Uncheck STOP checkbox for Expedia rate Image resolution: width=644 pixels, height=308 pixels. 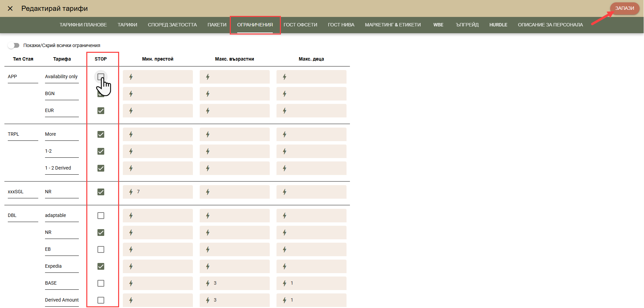pyautogui.click(x=101, y=266)
